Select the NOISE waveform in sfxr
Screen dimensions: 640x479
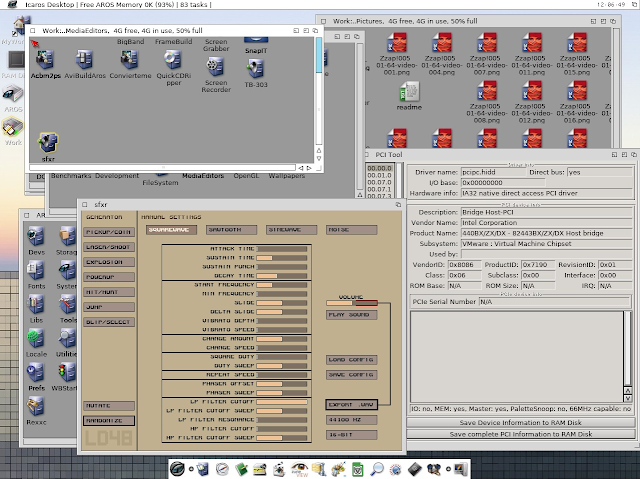click(x=351, y=230)
